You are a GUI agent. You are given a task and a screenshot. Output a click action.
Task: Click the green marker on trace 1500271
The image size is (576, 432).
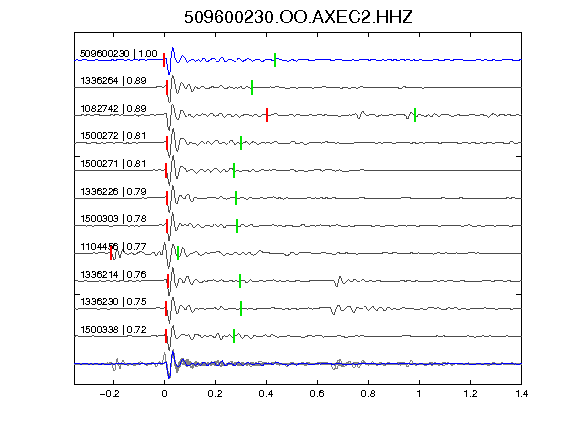coord(234,171)
